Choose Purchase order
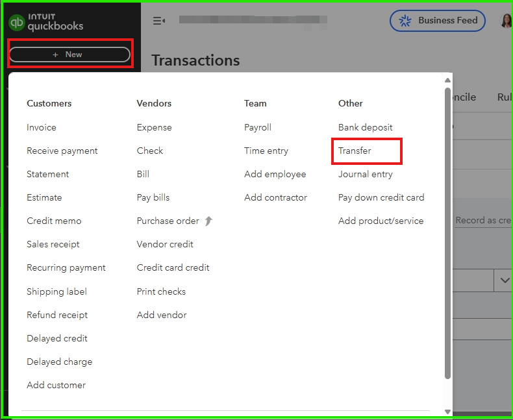The width and height of the screenshot is (513, 420). [168, 221]
